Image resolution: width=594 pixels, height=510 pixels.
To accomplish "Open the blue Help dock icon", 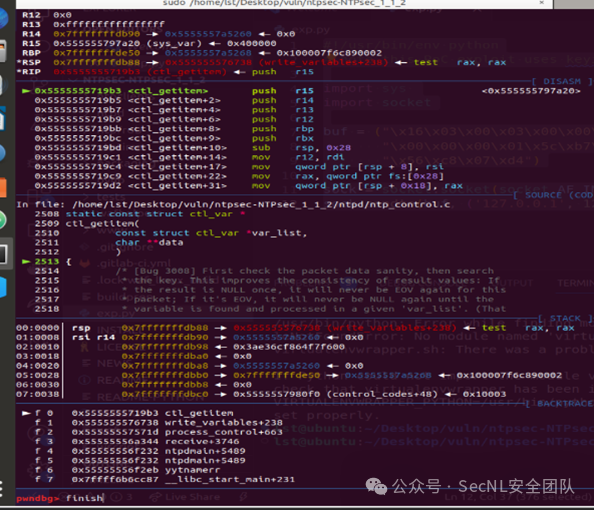I will pyautogui.click(x=2, y=153).
